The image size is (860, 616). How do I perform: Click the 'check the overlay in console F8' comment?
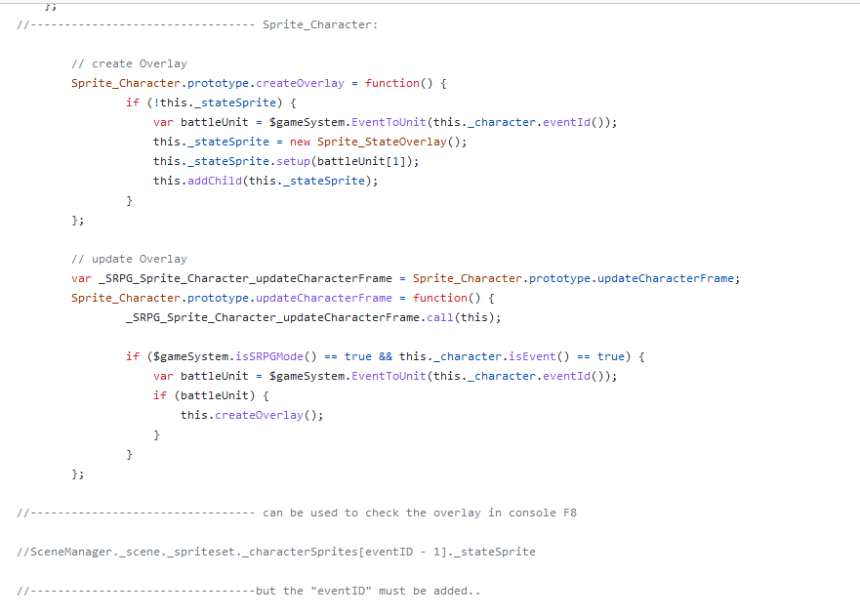(x=297, y=513)
